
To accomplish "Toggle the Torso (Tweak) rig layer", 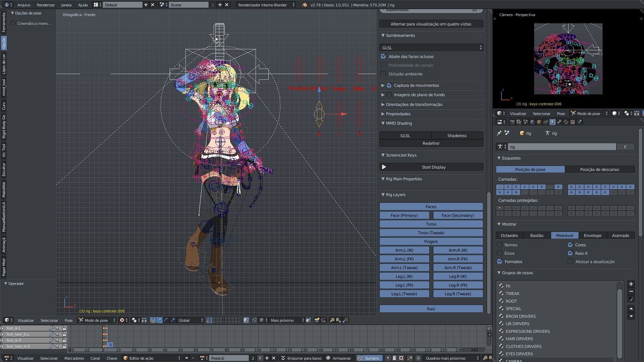I will (431, 233).
